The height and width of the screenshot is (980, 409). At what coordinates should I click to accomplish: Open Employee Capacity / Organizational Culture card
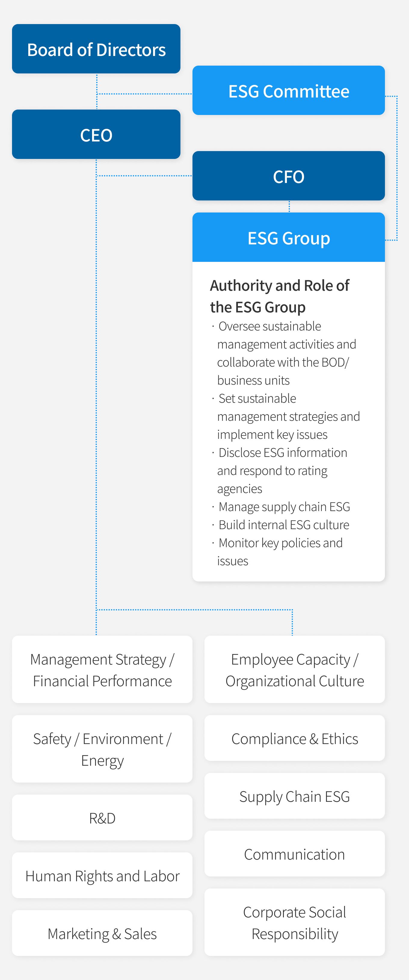tap(295, 670)
